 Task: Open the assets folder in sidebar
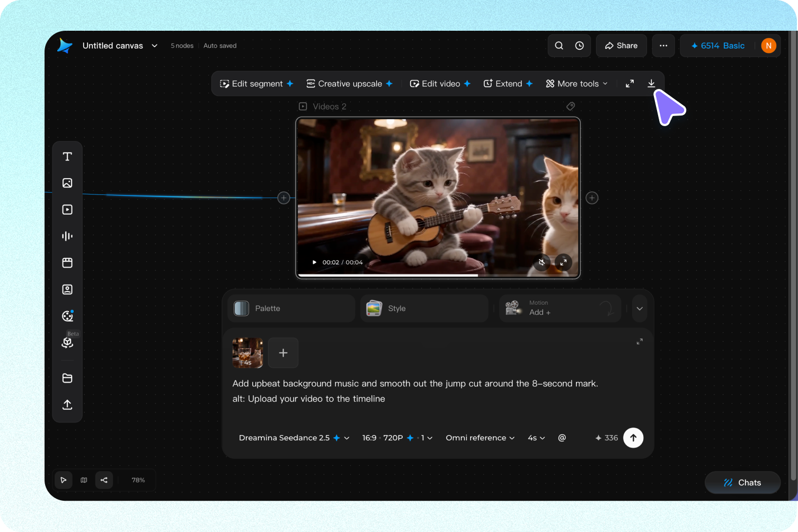point(67,378)
